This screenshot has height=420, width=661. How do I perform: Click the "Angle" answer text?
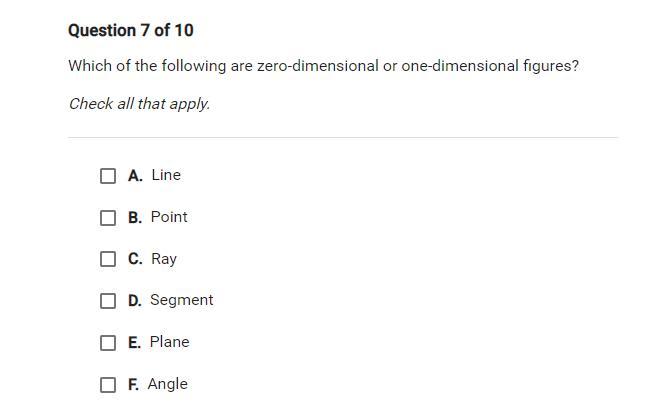click(167, 384)
